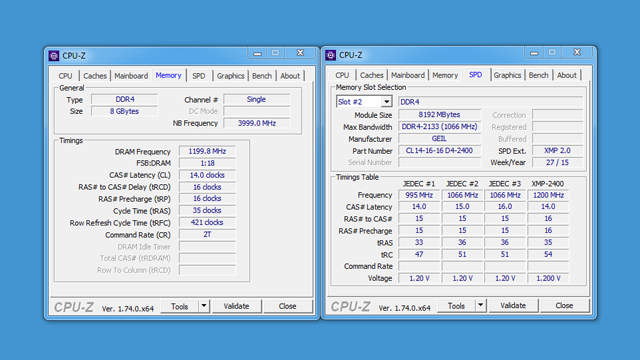Click Manufacturer GEIL value
Viewport: 640px width, 360px height.
[x=439, y=139]
